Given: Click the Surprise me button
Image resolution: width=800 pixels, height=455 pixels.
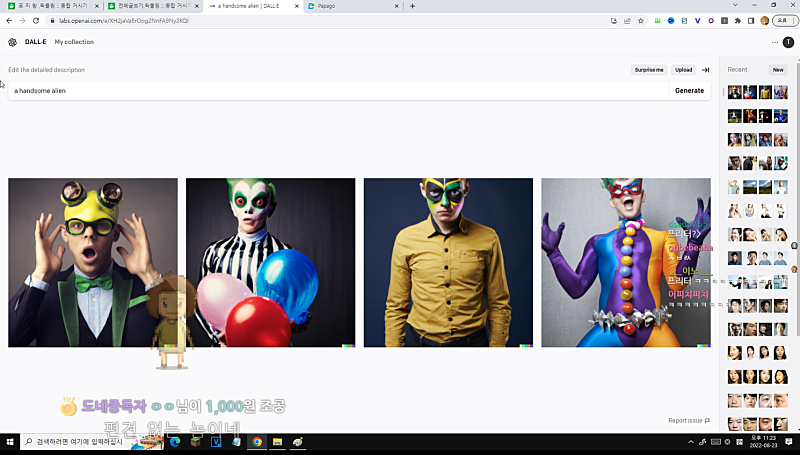Looking at the screenshot, I should tap(649, 70).
